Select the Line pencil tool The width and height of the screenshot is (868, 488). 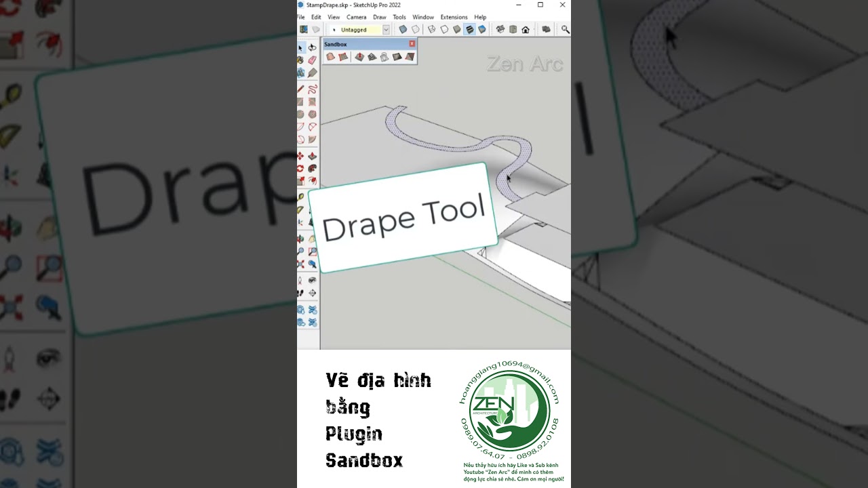(x=300, y=89)
